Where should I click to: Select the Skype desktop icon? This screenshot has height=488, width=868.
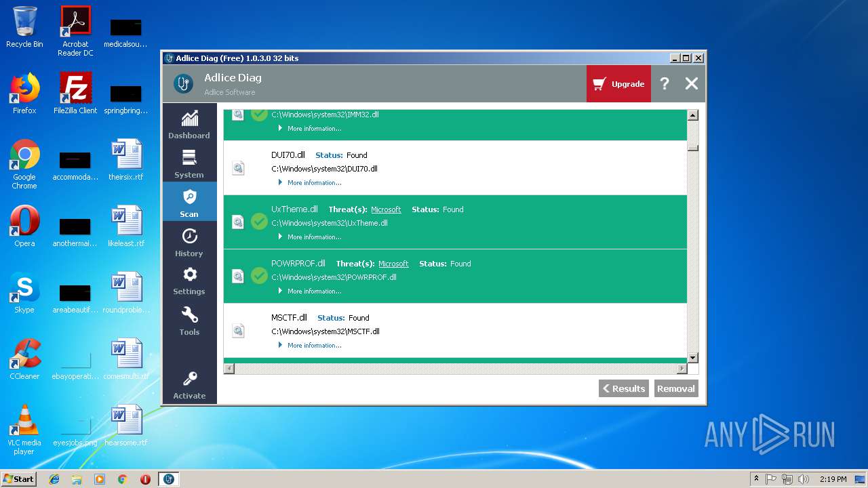coord(24,293)
